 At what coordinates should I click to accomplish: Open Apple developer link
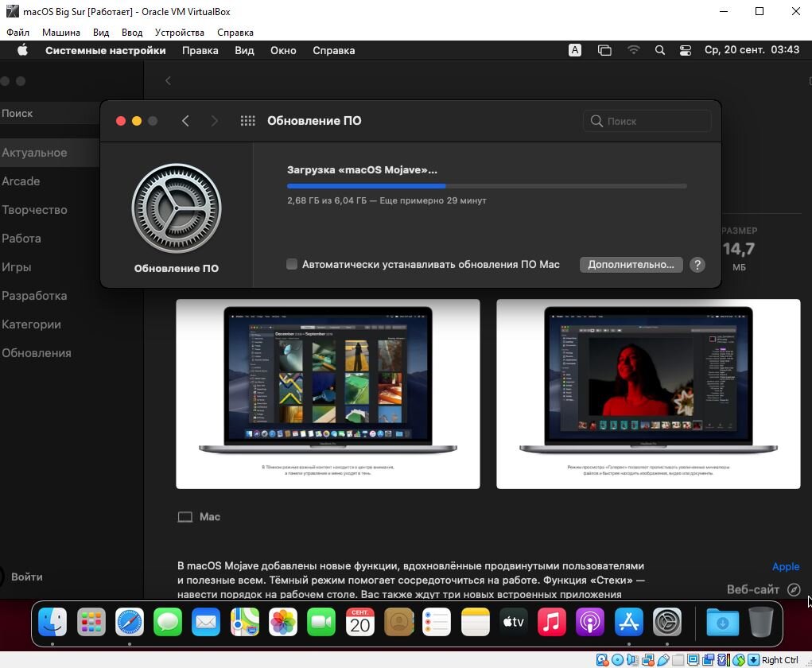point(786,566)
